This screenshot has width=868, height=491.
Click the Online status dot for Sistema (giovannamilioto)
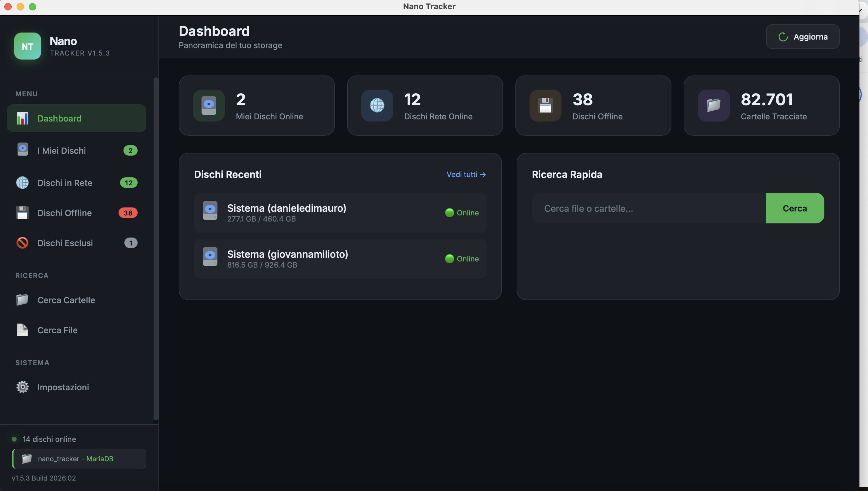click(449, 259)
